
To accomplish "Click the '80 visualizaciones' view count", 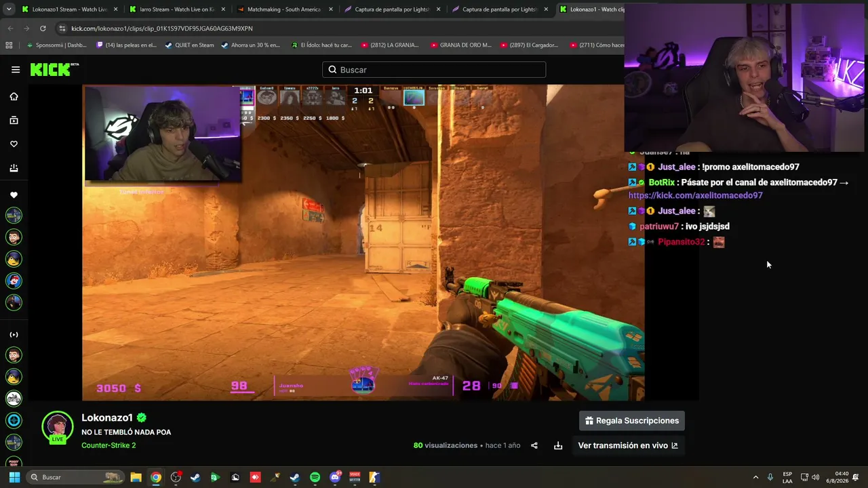I will point(446,445).
